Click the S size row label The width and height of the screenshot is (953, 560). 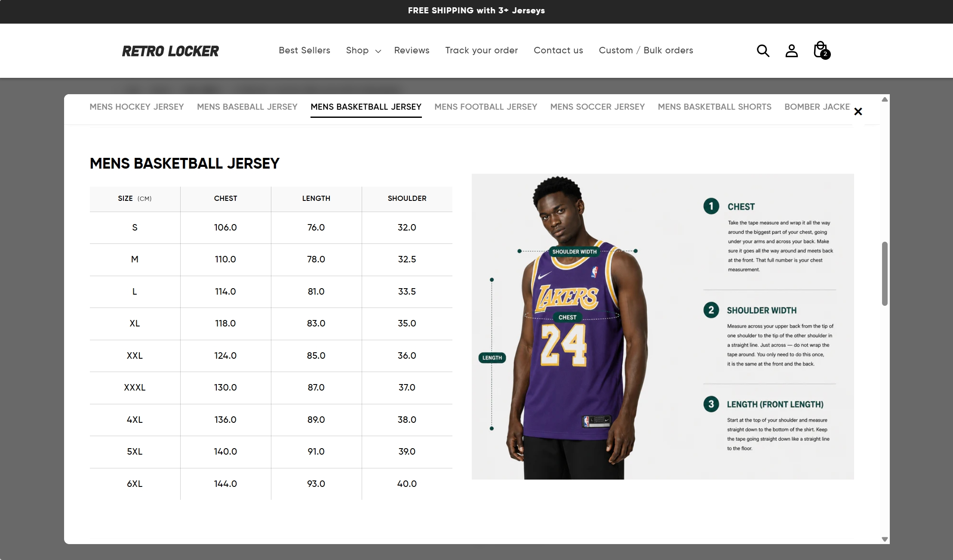pos(135,228)
